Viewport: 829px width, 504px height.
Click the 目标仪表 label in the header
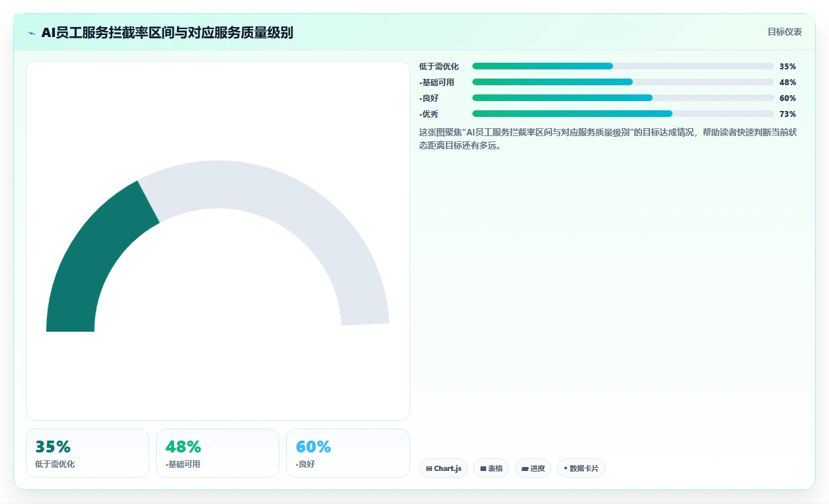(785, 32)
